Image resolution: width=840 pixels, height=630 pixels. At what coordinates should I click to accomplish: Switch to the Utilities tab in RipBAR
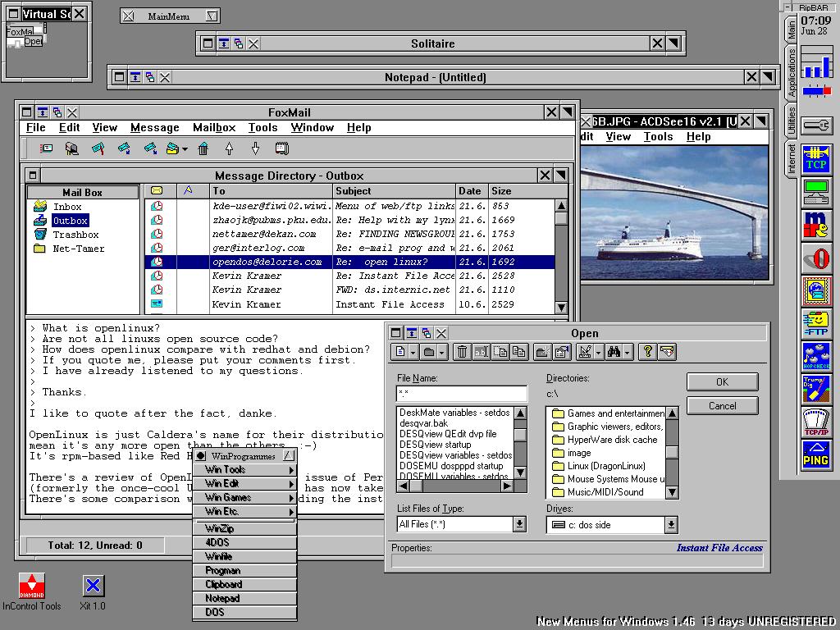click(792, 120)
